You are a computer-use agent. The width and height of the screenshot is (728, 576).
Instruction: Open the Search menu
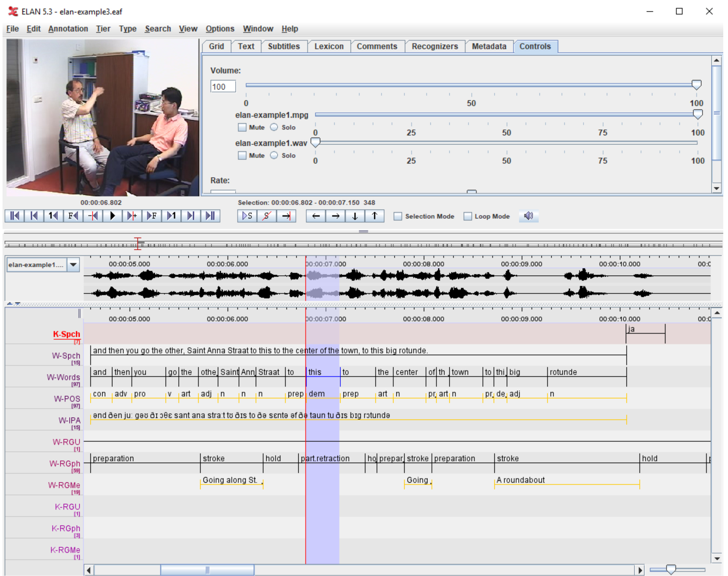click(158, 29)
